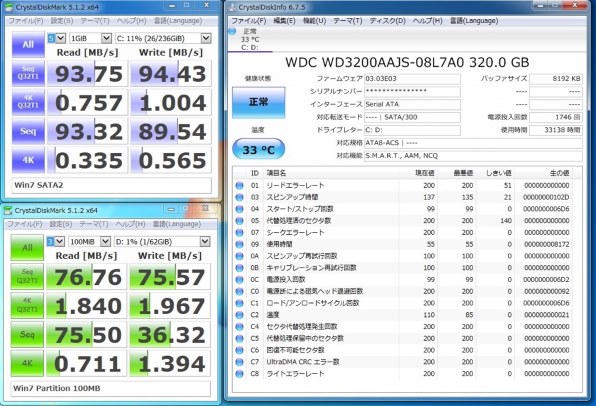Open test count dropdown showing 5
Viewport: 596px width, 406px height.
click(57, 38)
